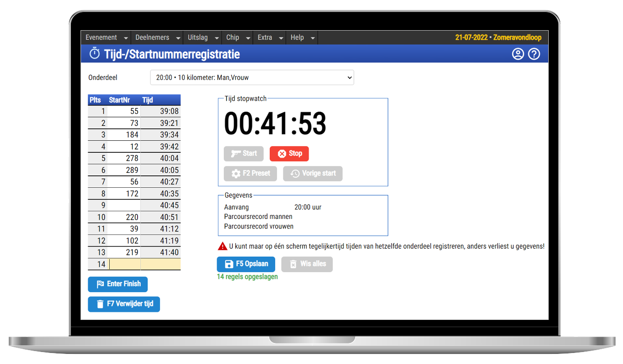The image size is (623, 364).
Task: Click the Tijd column header
Action: 148,100
